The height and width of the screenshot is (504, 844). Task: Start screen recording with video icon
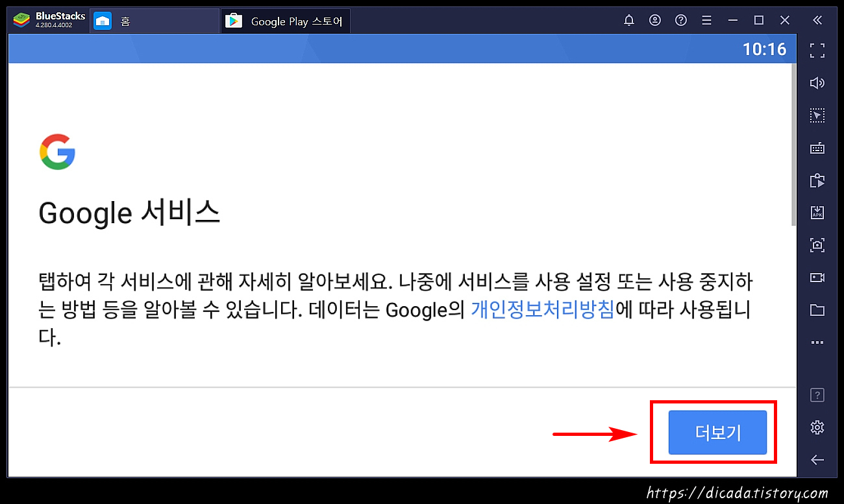click(817, 278)
